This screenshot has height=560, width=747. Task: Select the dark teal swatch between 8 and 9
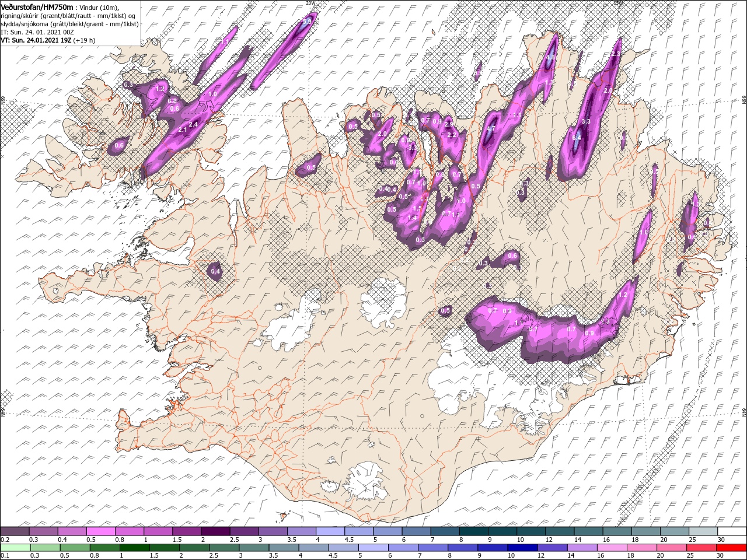473,531
